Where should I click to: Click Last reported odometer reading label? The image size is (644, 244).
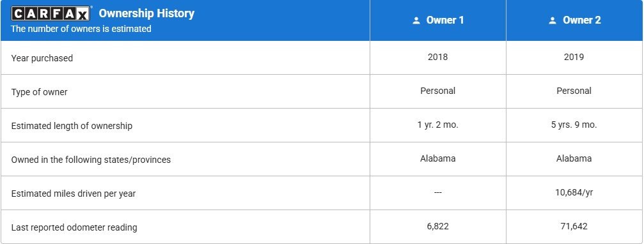click(74, 227)
